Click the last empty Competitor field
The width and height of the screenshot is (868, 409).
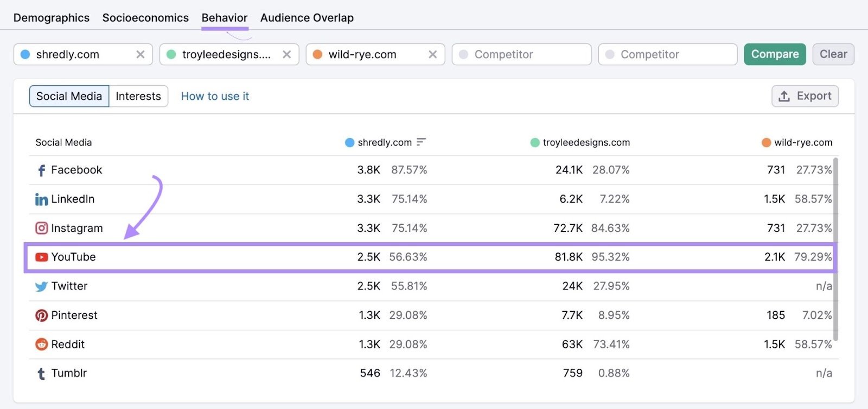click(x=668, y=54)
